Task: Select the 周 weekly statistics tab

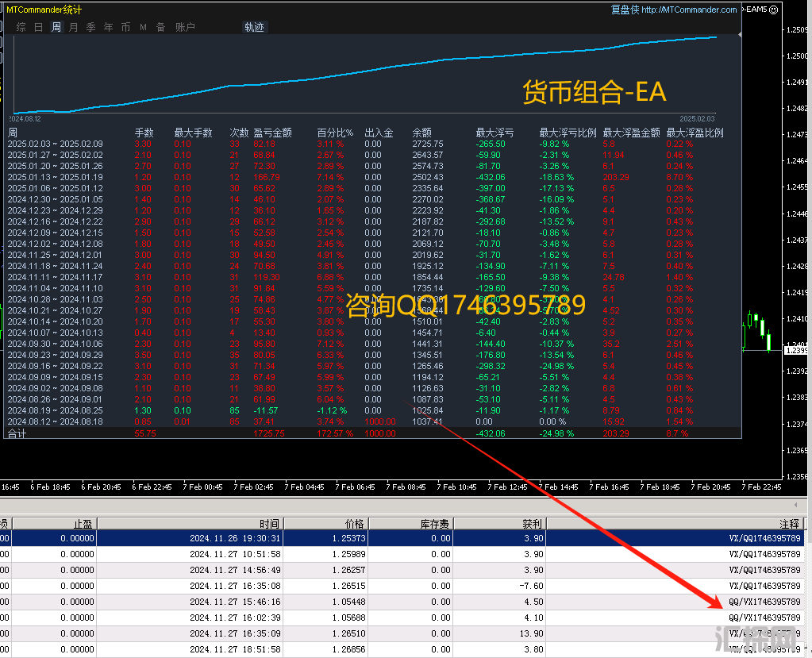Action: [56, 27]
